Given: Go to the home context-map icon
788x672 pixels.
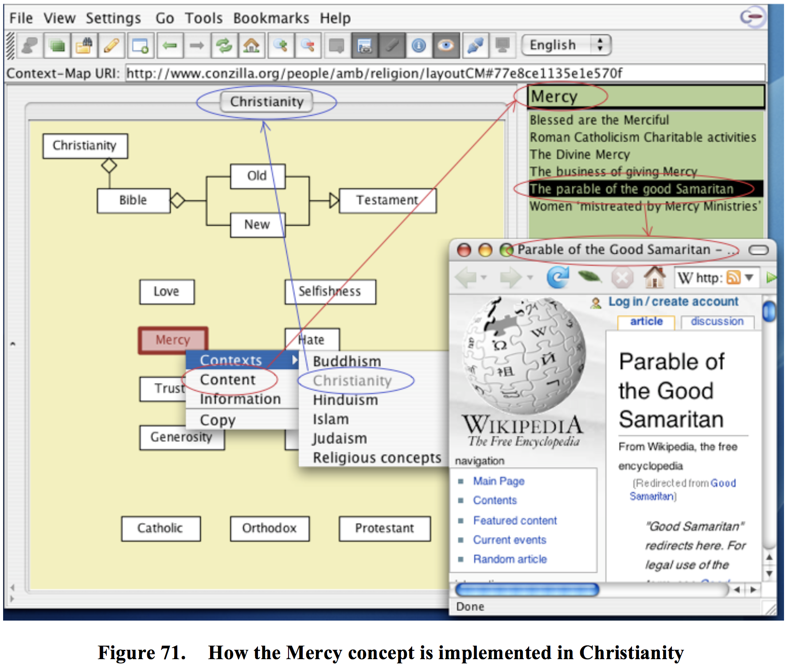Looking at the screenshot, I should (251, 46).
